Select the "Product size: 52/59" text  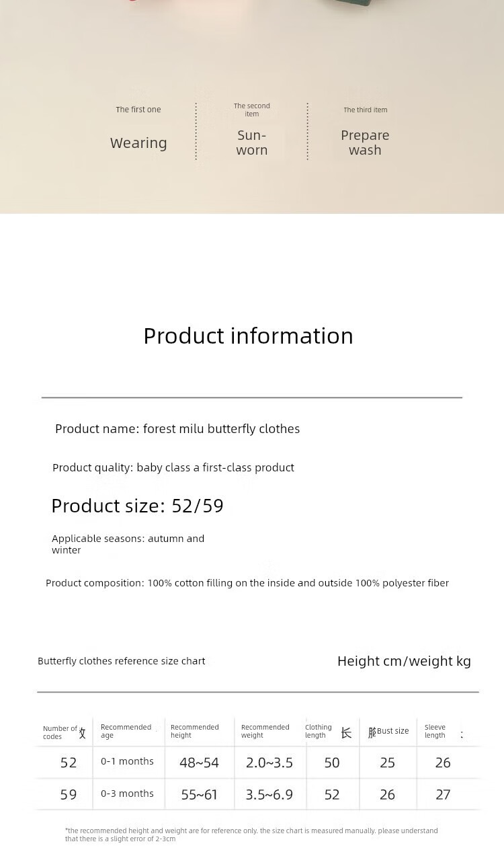[x=137, y=506]
